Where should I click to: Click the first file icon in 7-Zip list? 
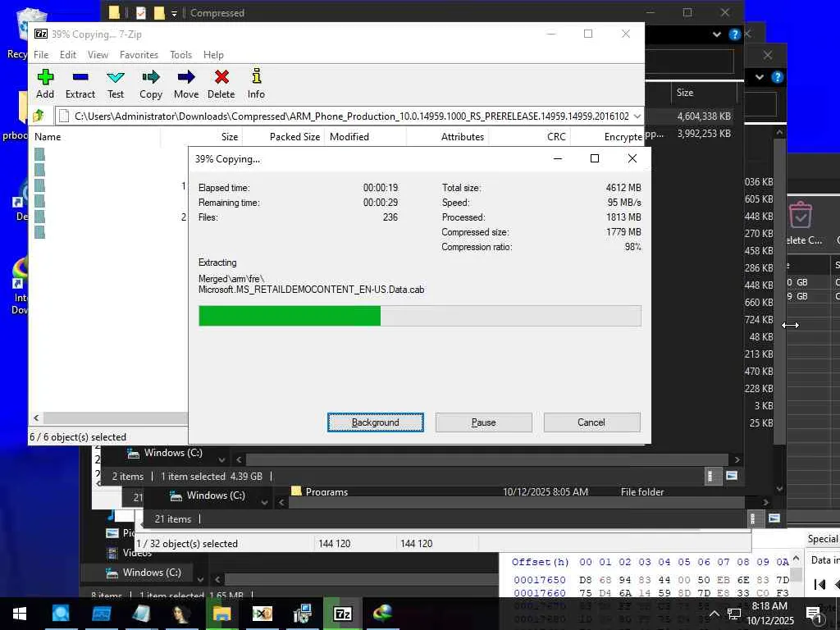coord(39,154)
